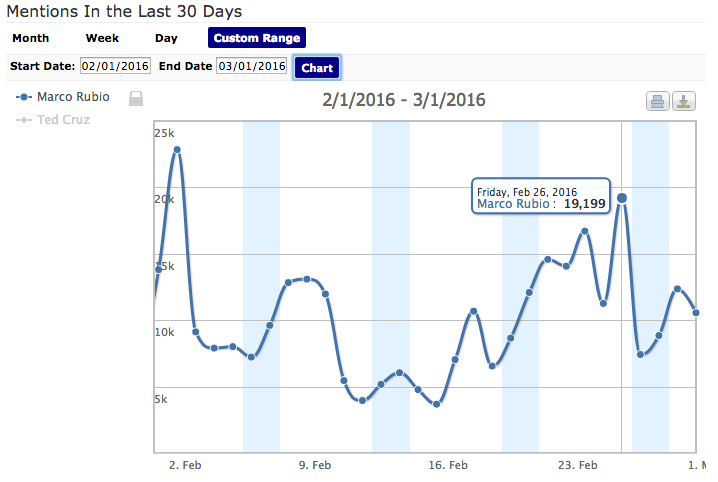Click the Mentions In the Last 30 Days heading
Image resolution: width=718 pixels, height=482 pixels.
[124, 12]
